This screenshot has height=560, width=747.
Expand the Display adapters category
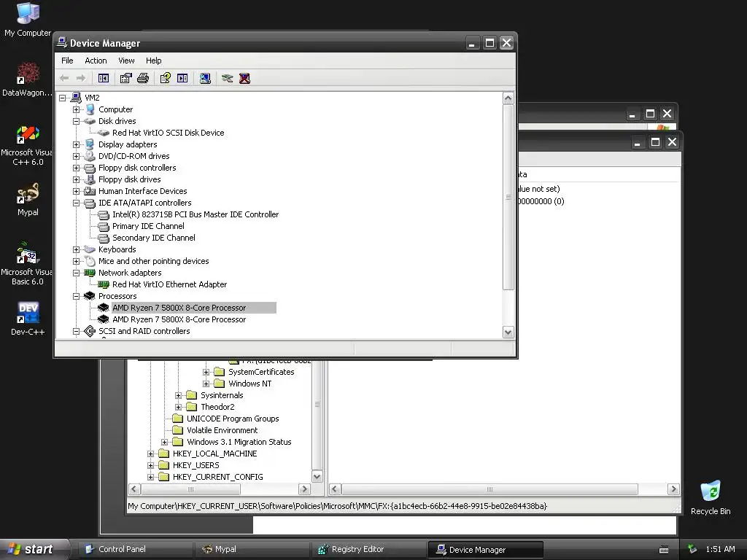76,144
